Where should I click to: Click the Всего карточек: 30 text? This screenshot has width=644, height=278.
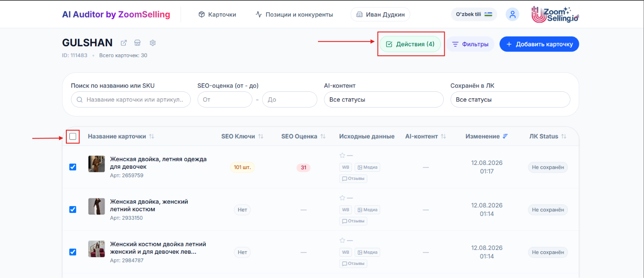(x=123, y=55)
